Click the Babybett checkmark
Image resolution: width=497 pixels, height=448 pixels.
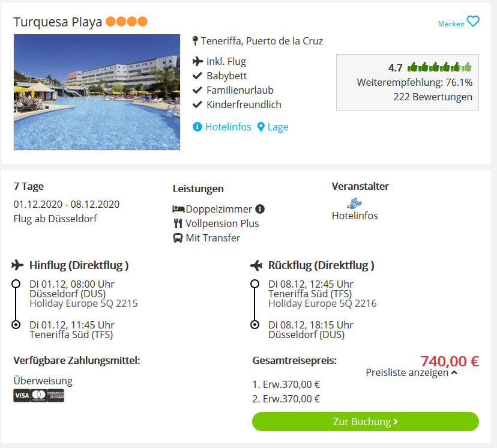(197, 76)
